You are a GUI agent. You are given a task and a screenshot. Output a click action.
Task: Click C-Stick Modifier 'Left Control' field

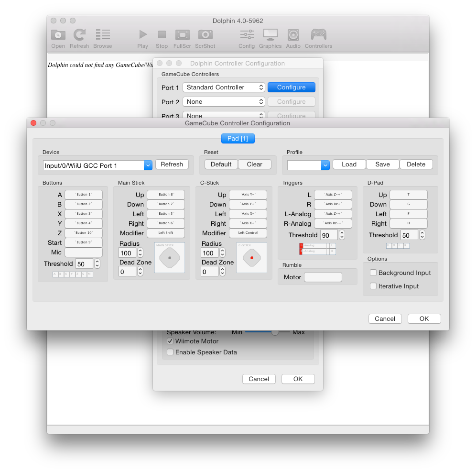[248, 233]
